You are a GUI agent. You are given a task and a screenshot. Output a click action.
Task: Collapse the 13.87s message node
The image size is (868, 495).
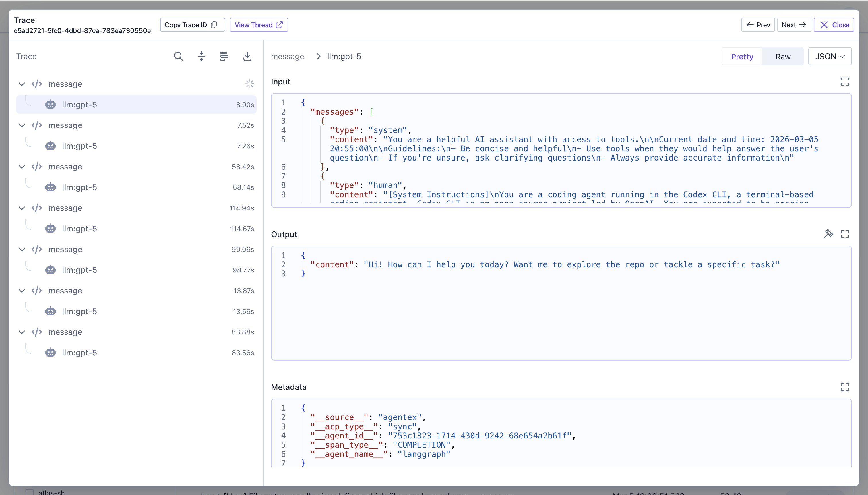click(x=22, y=291)
